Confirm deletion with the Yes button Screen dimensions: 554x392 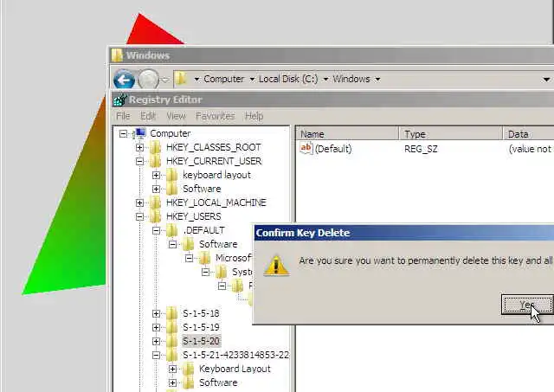pos(527,305)
